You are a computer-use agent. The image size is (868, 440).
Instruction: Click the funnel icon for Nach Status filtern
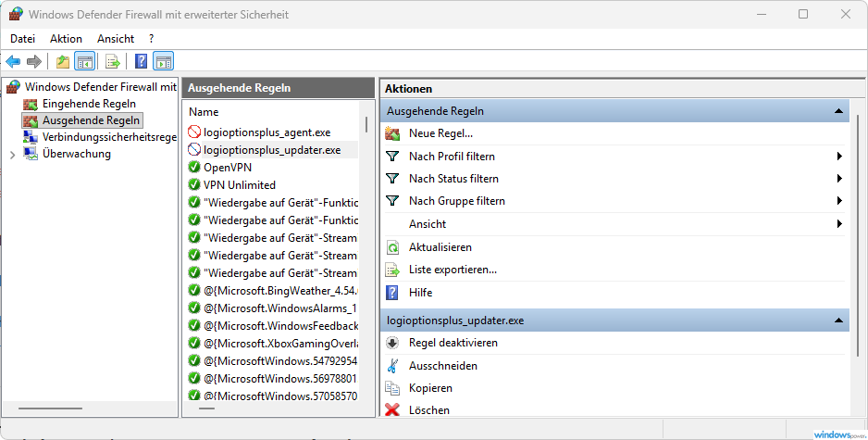[392, 179]
